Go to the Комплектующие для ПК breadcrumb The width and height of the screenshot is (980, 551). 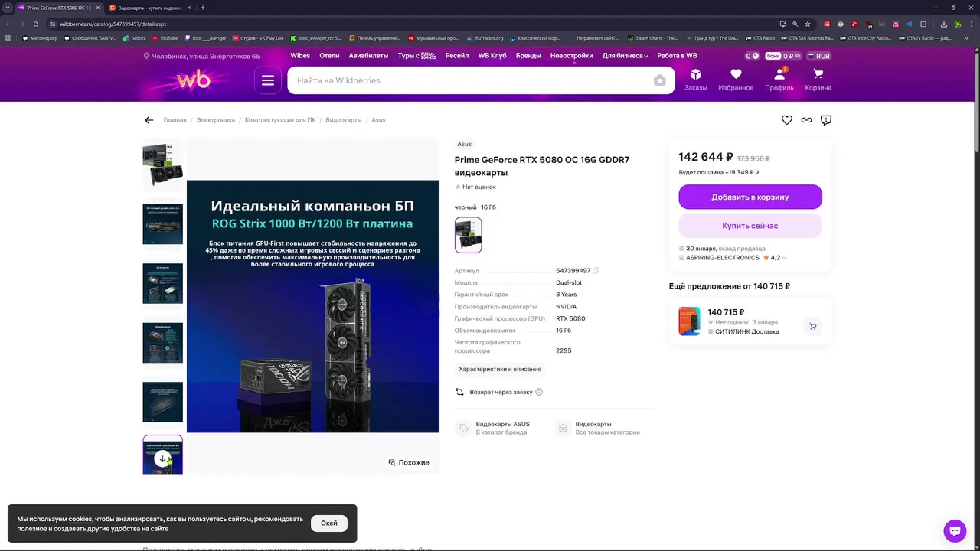tap(280, 120)
